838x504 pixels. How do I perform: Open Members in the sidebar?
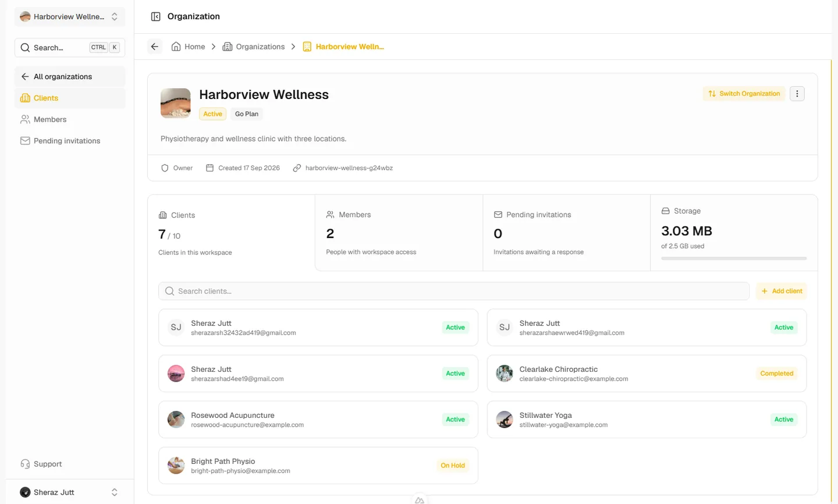[70, 119]
